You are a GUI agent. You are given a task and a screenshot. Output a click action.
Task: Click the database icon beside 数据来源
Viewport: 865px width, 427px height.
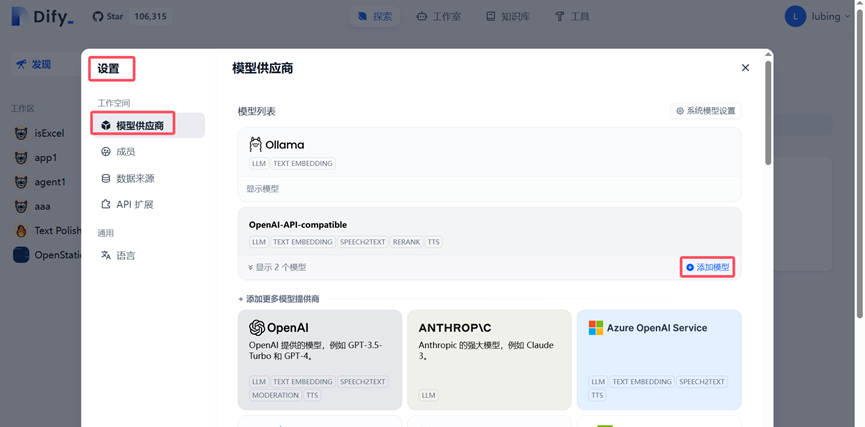pos(106,178)
